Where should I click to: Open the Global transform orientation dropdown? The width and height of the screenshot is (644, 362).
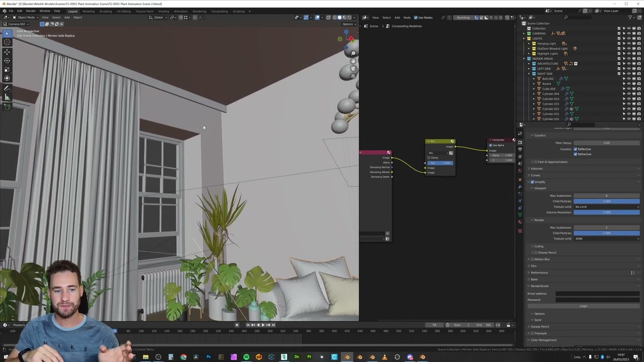[158, 17]
